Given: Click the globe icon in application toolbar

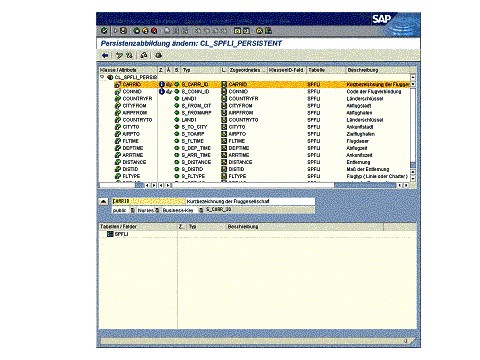Looking at the screenshot, I should 159,55.
